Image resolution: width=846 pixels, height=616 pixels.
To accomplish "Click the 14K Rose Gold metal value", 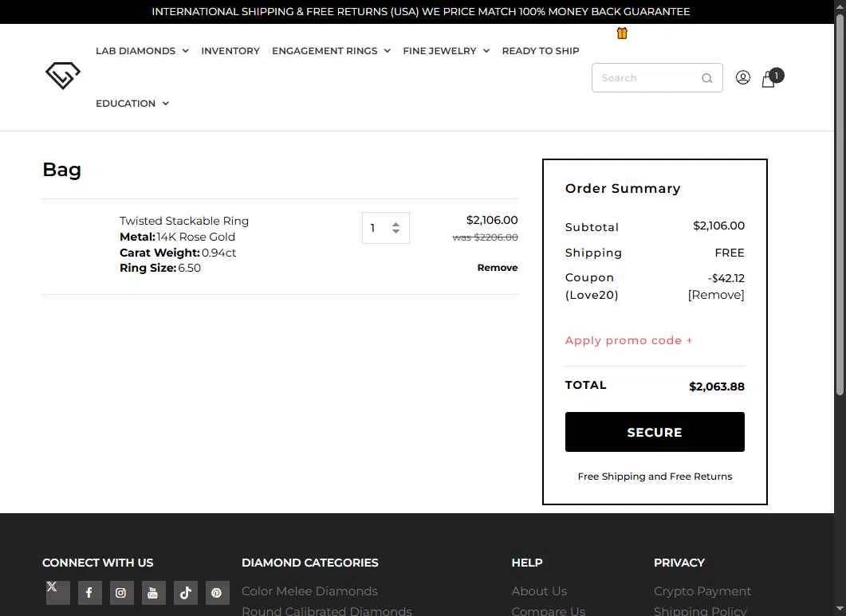I will click(x=196, y=237).
